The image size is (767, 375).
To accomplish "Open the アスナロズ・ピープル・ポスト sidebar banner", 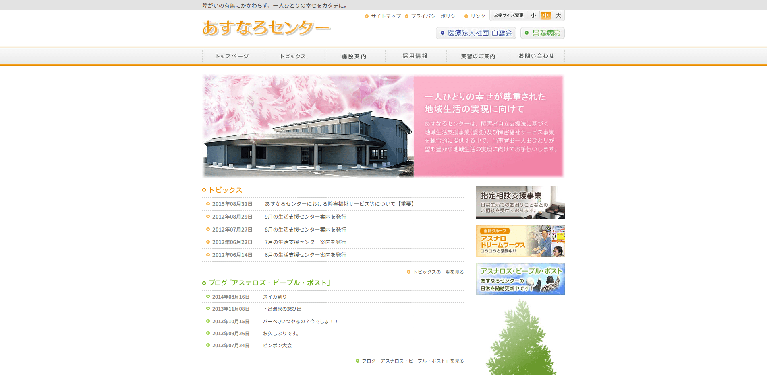I will (520, 279).
